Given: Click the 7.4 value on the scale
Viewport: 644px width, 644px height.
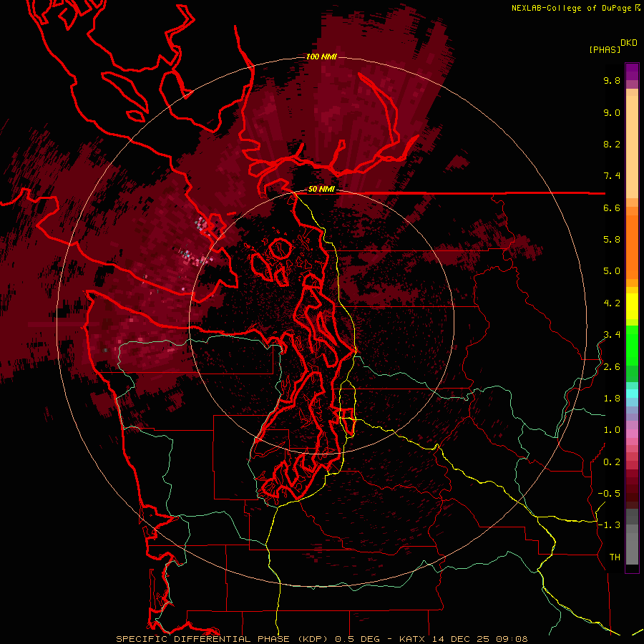Looking at the screenshot, I should coord(612,176).
